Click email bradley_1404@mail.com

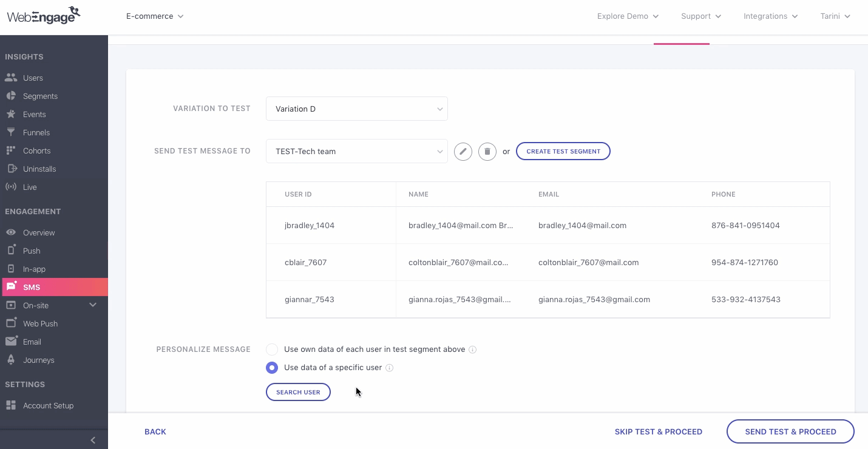point(582,225)
